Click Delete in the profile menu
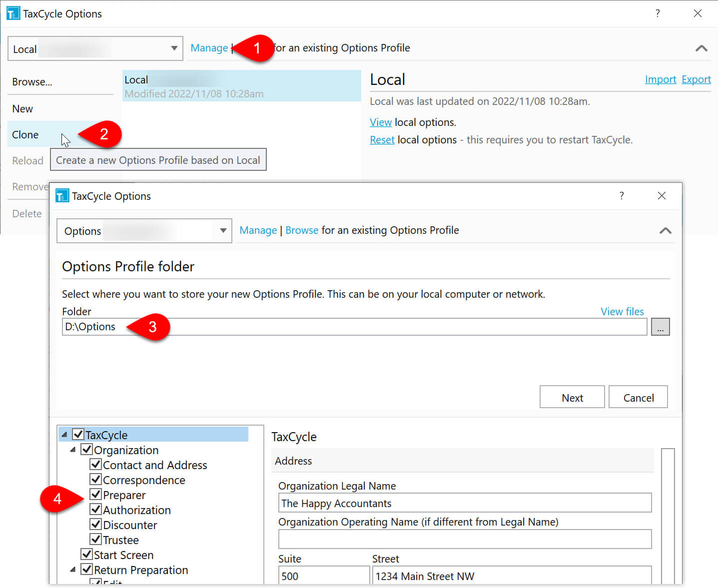 (x=27, y=214)
